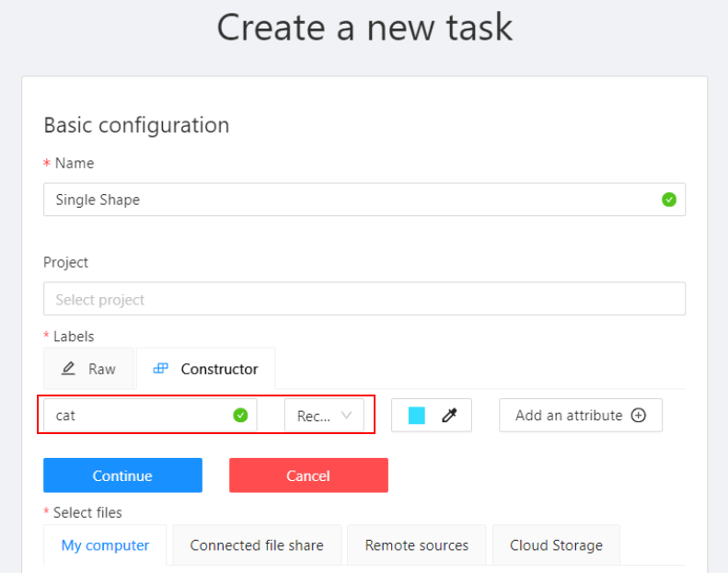The height and width of the screenshot is (573, 728).
Task: Click the green check beside cat label
Action: 240,415
